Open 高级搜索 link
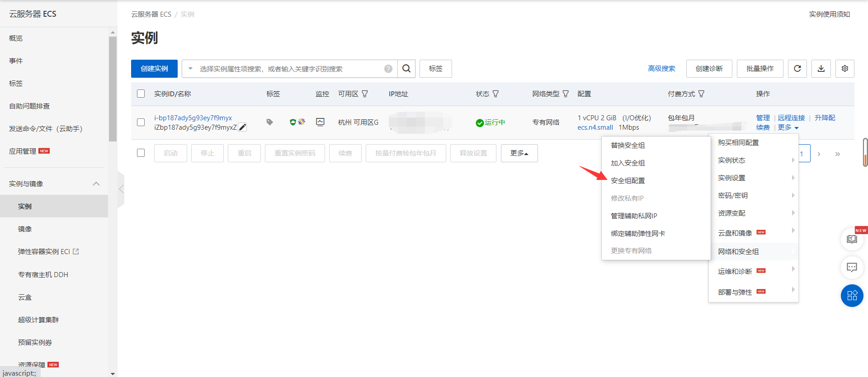The height and width of the screenshot is (377, 868). click(x=661, y=68)
